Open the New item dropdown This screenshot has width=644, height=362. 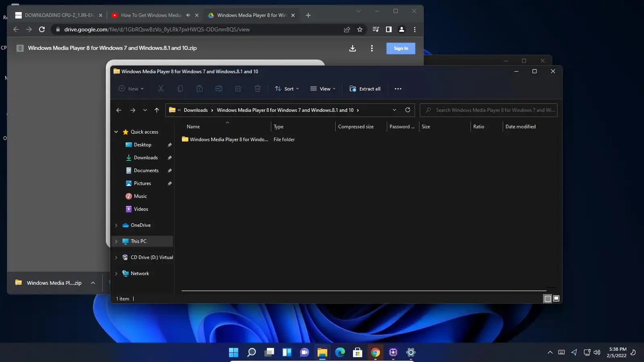131,89
